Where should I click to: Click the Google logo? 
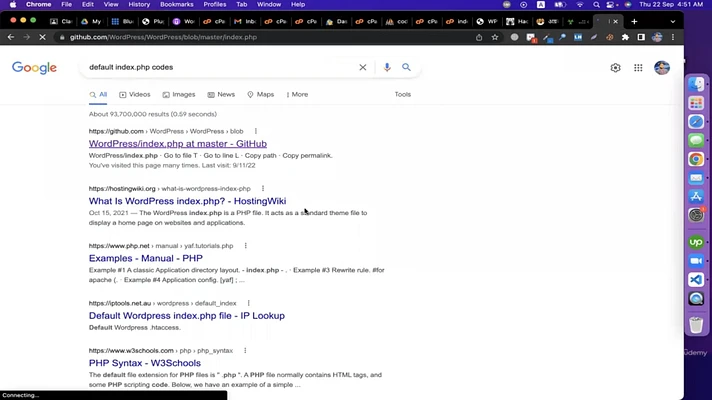click(x=34, y=68)
